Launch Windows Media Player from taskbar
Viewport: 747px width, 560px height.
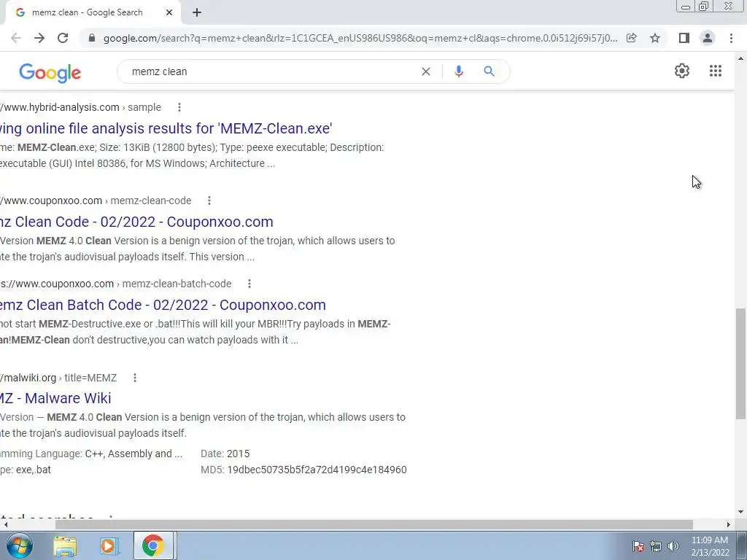pos(109,545)
